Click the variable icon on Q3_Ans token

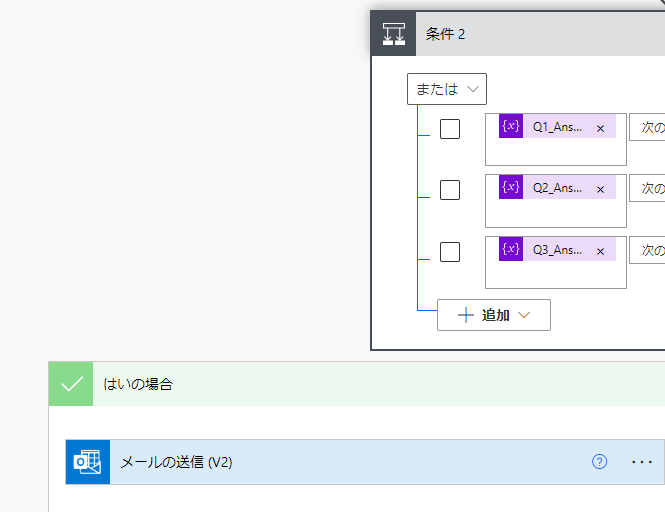[511, 249]
